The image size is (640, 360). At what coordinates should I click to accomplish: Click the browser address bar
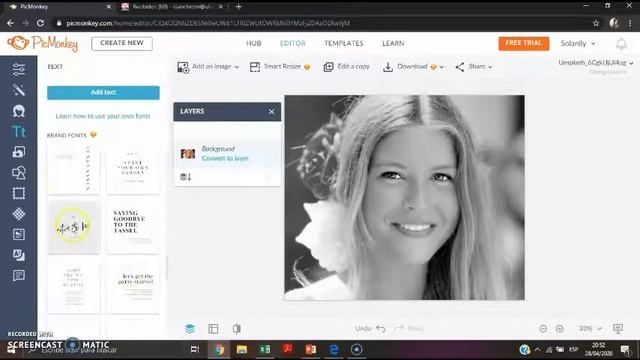322,23
